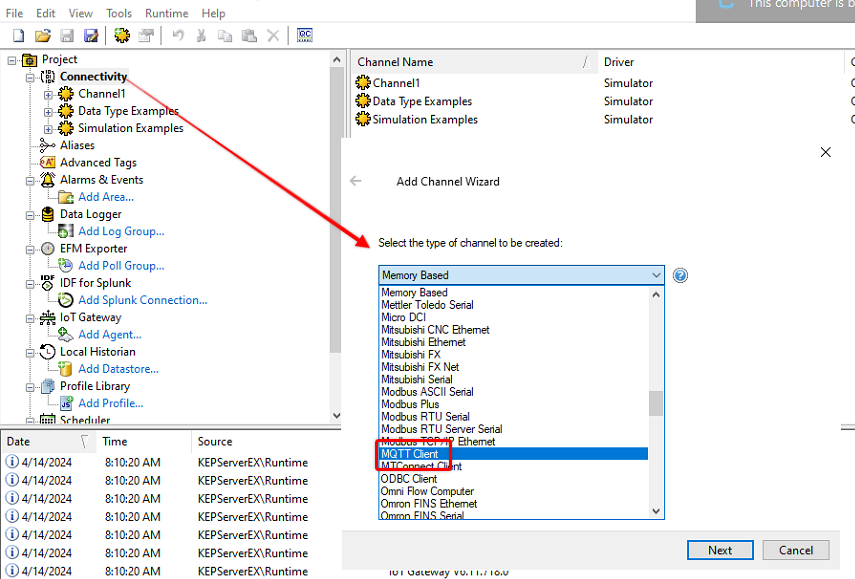Expand the Data Type Examples tree node
Image resolution: width=855 pixels, height=579 pixels.
click(49, 112)
